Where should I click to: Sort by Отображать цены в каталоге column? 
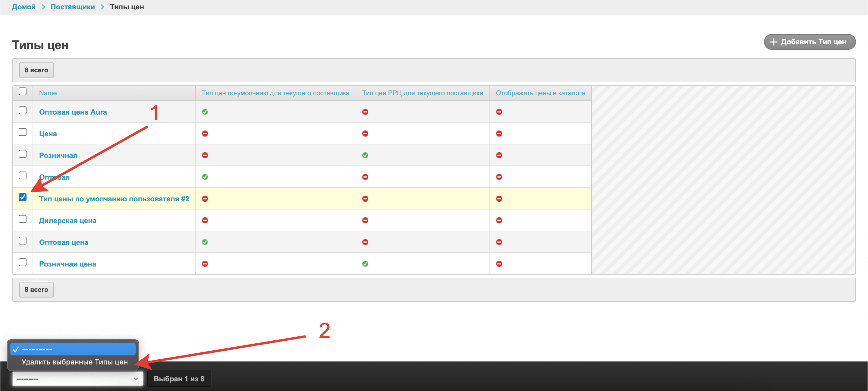point(540,93)
